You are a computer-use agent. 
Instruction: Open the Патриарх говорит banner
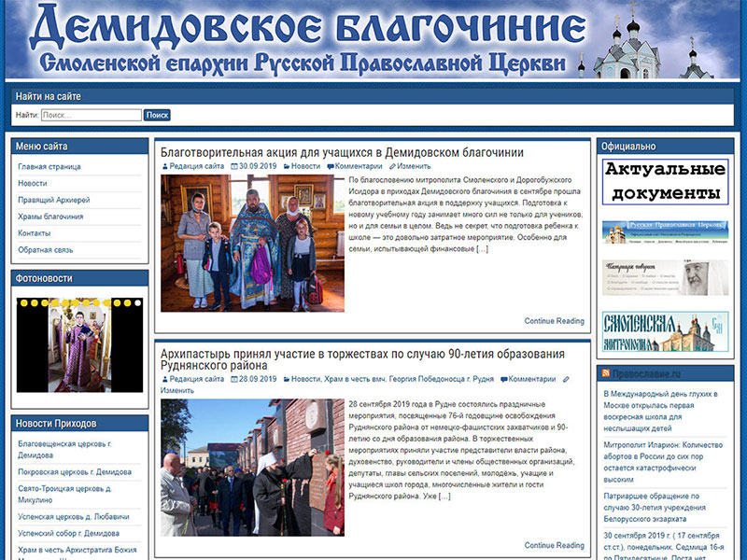pos(666,277)
